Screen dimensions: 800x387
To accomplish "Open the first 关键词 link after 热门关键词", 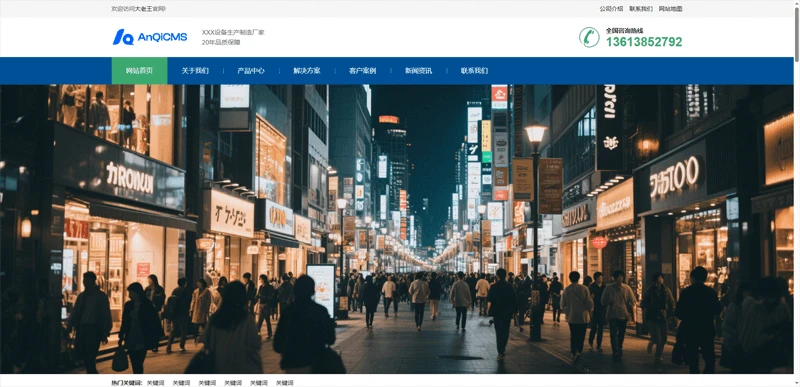I will coord(155,383).
